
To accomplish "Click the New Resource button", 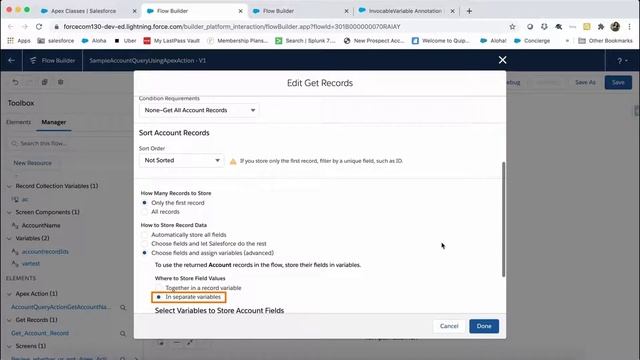I will coord(33,163).
